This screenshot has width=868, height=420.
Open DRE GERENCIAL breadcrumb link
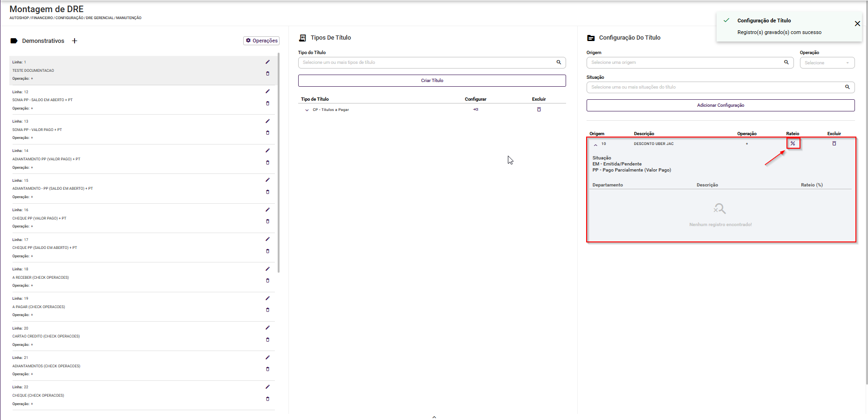(100, 18)
